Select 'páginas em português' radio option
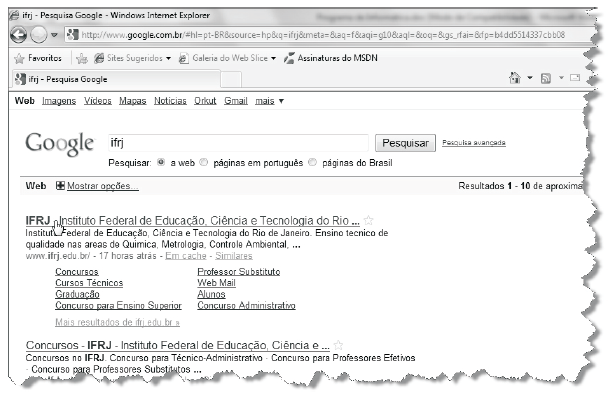Viewport: 613px width, 395px height. coord(204,162)
